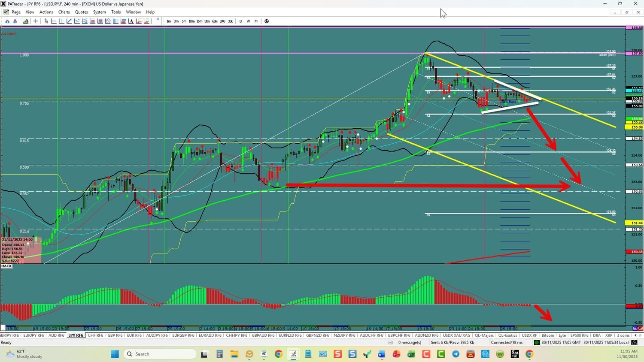
Task: Click the taskbar Search box
Action: point(160,354)
